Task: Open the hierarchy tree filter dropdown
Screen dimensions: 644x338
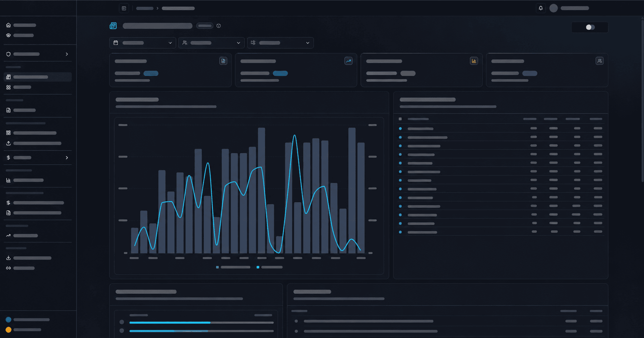Action: [281, 43]
